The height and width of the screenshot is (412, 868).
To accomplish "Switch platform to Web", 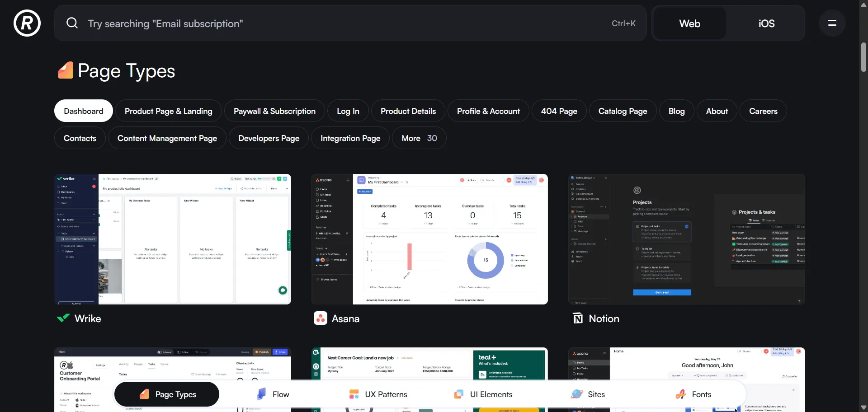I will [x=689, y=23].
